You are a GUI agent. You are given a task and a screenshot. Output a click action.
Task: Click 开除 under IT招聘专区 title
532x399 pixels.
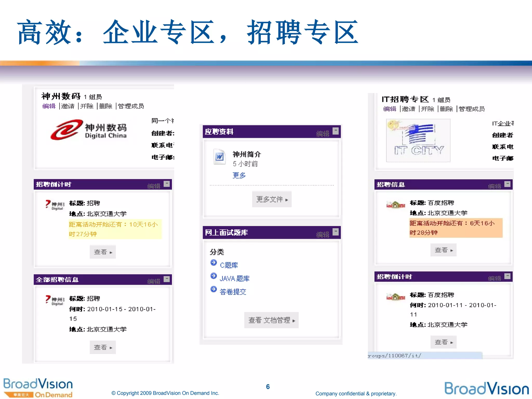pyautogui.click(x=428, y=109)
